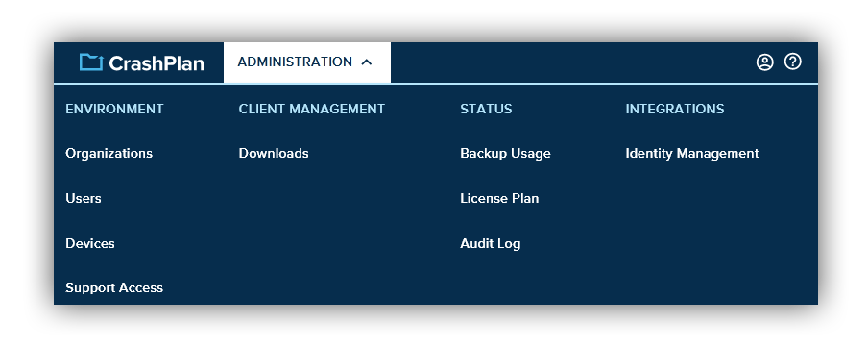Open the Support Access entry
The height and width of the screenshot is (347, 868).
point(114,287)
